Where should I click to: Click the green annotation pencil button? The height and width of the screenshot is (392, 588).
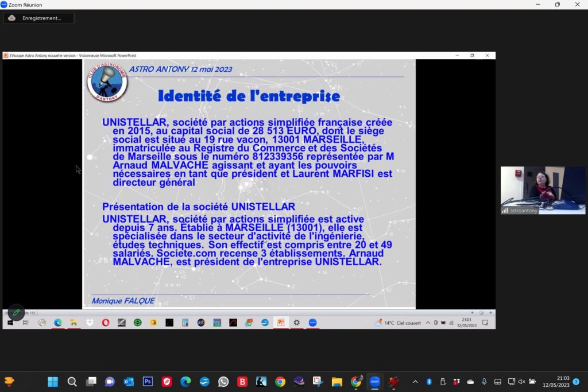(x=16, y=312)
